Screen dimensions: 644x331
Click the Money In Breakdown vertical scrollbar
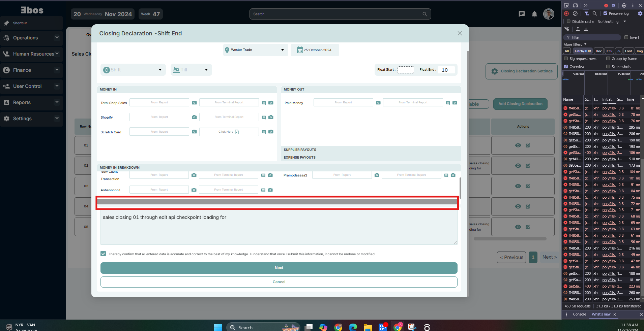pyautogui.click(x=460, y=188)
